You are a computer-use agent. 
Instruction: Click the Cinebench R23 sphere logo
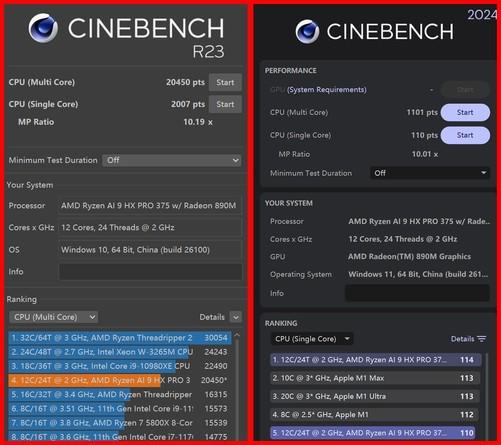click(43, 28)
